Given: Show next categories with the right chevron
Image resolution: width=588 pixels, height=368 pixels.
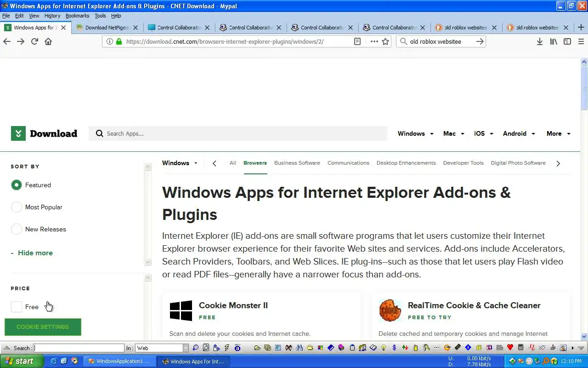Looking at the screenshot, I should (558, 163).
